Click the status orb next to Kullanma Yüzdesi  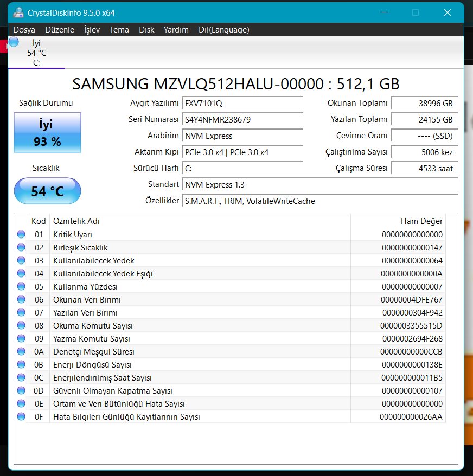click(21, 286)
